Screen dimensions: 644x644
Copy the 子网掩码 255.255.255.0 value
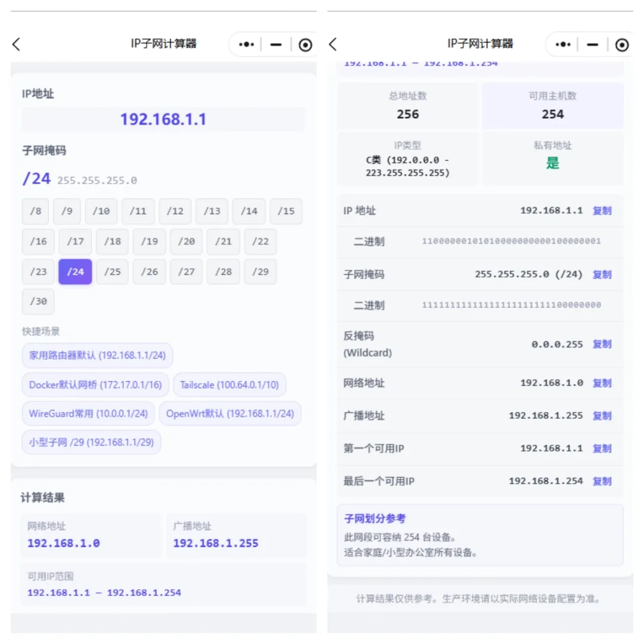coord(602,274)
